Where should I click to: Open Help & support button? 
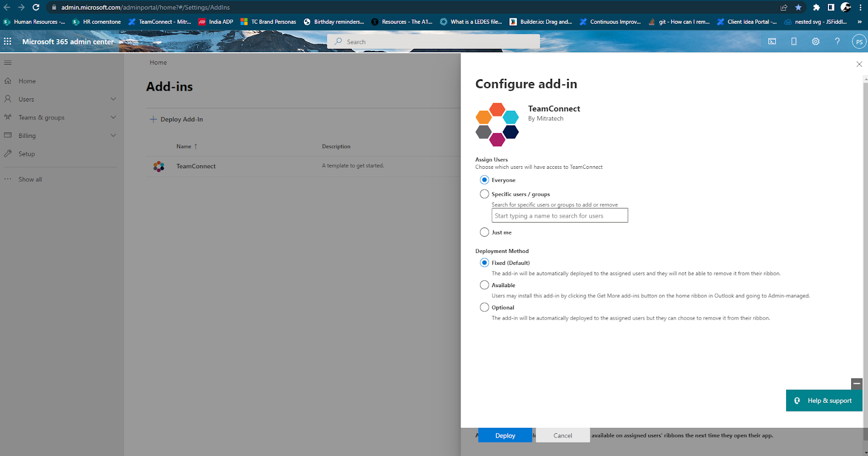pyautogui.click(x=824, y=401)
